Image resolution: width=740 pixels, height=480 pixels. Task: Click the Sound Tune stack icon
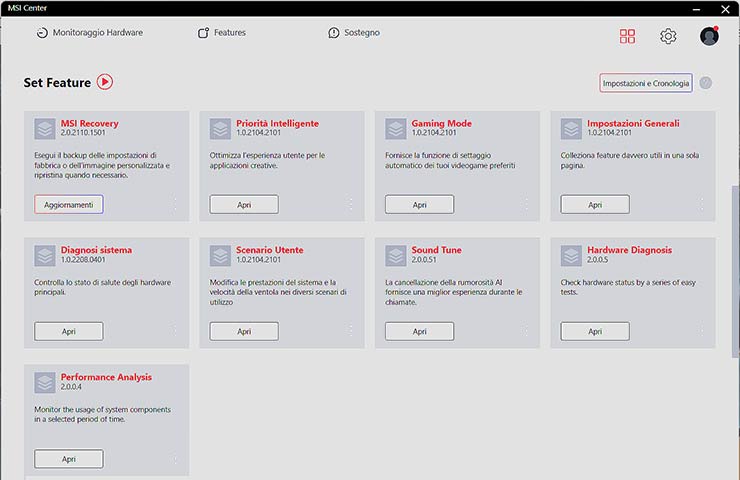click(396, 255)
